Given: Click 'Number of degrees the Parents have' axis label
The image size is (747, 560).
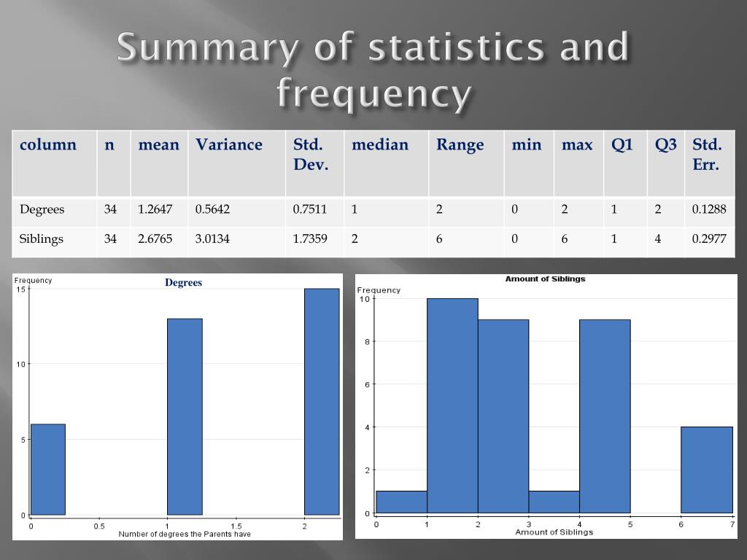Looking at the screenshot, I should [x=185, y=534].
